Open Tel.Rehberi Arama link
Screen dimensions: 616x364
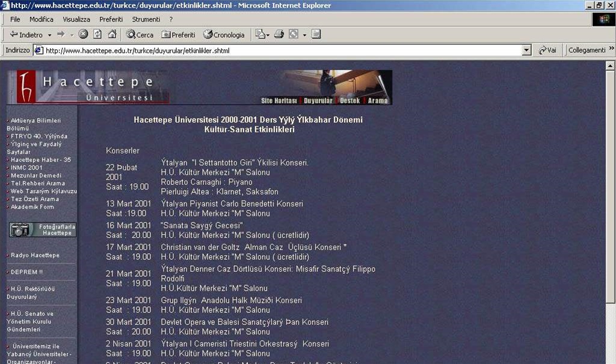(38, 183)
